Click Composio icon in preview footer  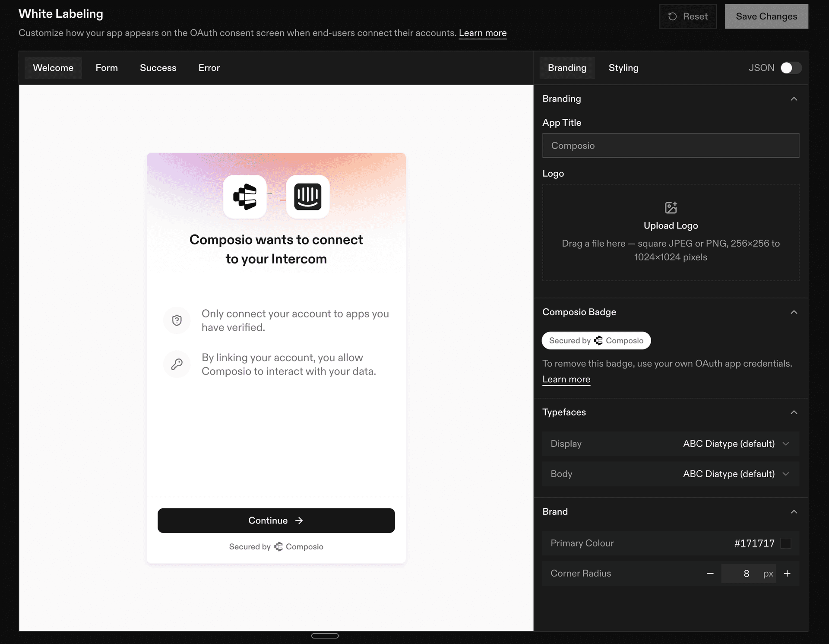tap(278, 547)
